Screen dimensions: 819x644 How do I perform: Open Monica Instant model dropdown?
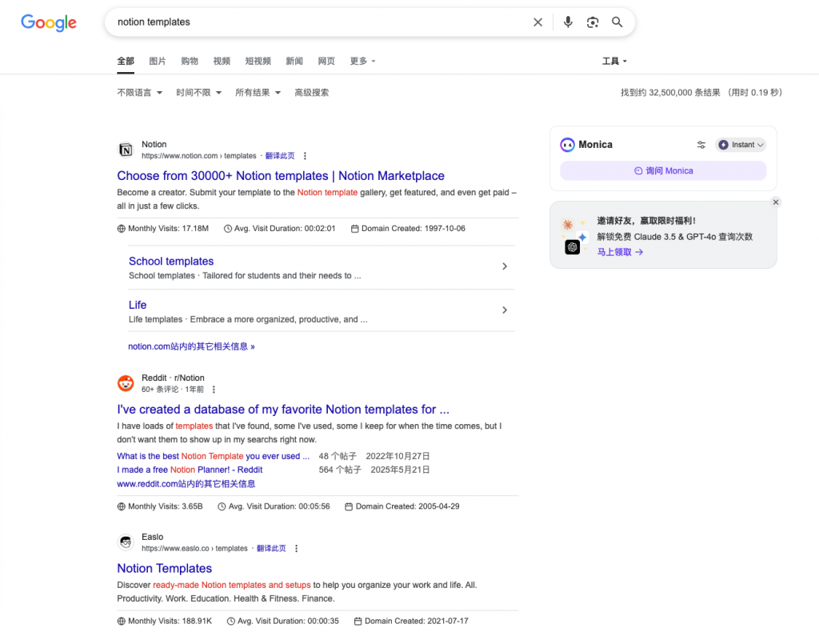(741, 145)
